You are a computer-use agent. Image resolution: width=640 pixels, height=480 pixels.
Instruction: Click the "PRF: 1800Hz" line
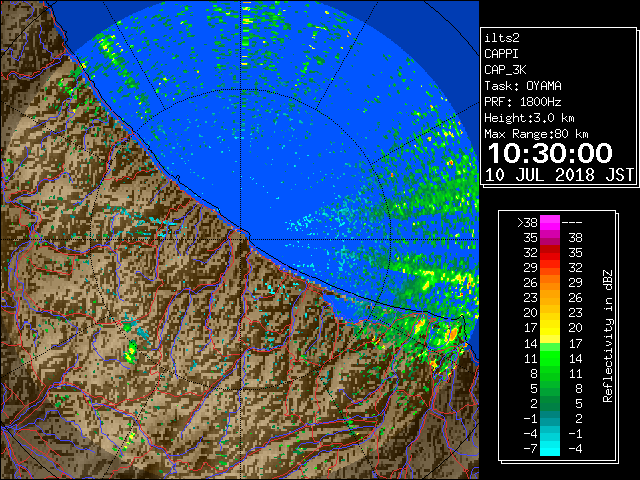[523, 102]
